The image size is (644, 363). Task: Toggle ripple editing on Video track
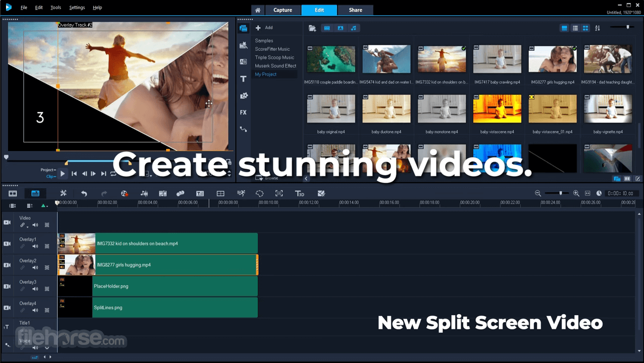(22, 225)
